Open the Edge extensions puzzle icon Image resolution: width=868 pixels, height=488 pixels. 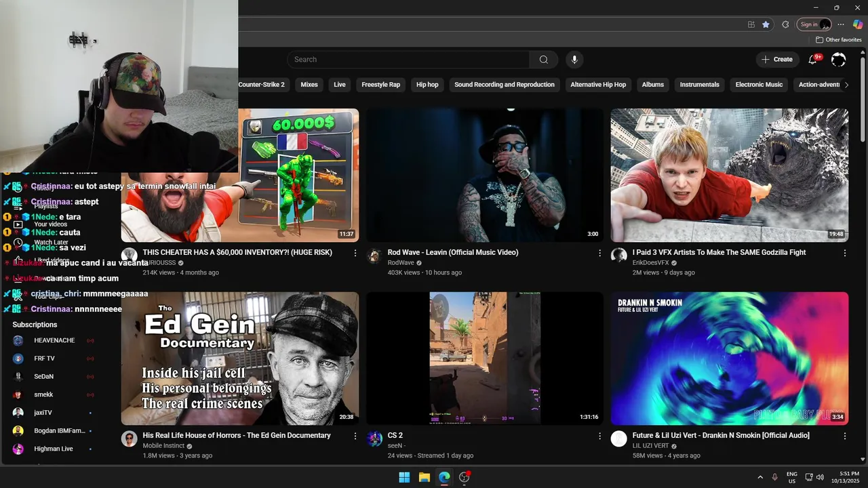(x=785, y=24)
